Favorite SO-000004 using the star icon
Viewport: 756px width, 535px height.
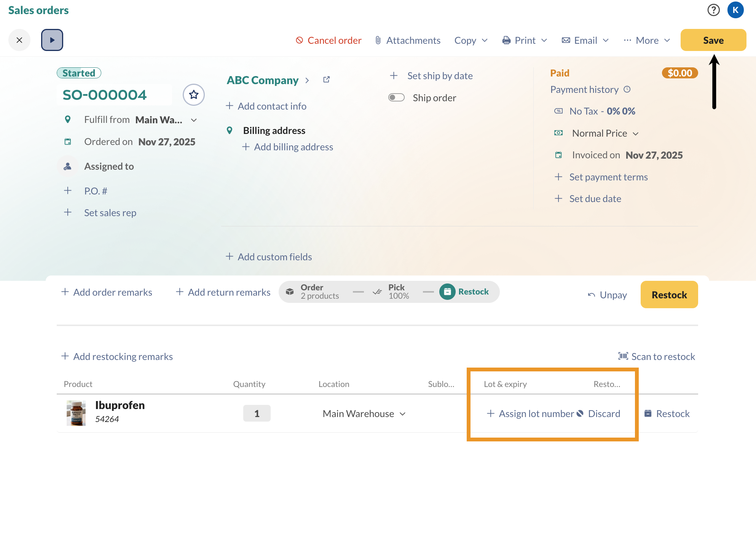coord(194,95)
